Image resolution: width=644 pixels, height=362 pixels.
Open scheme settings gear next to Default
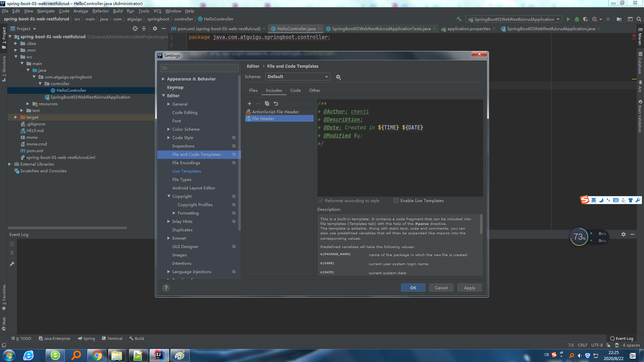coord(338,77)
